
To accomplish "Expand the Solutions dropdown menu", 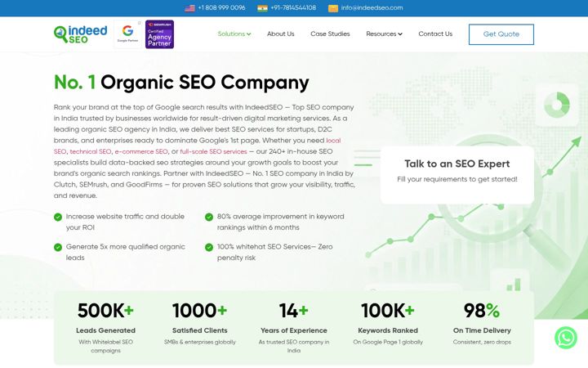I will click(234, 34).
